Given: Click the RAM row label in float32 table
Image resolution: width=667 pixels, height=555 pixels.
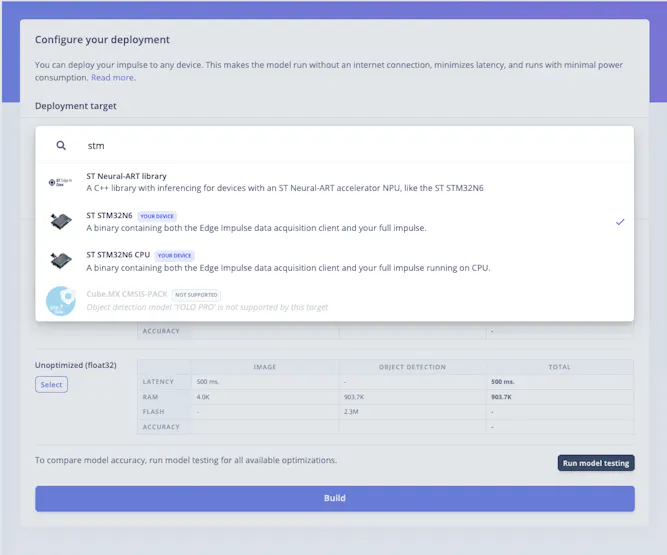Looking at the screenshot, I should click(150, 397).
